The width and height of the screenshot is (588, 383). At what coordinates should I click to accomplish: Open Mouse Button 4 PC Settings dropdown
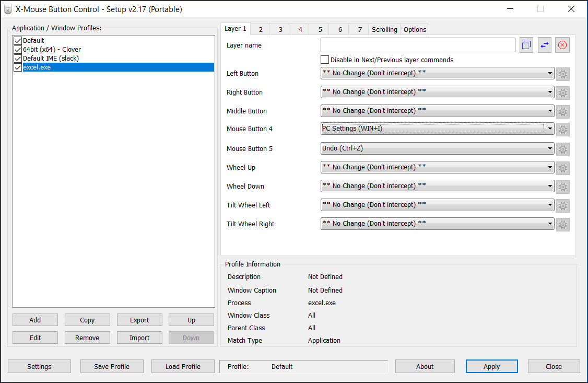[437, 129]
